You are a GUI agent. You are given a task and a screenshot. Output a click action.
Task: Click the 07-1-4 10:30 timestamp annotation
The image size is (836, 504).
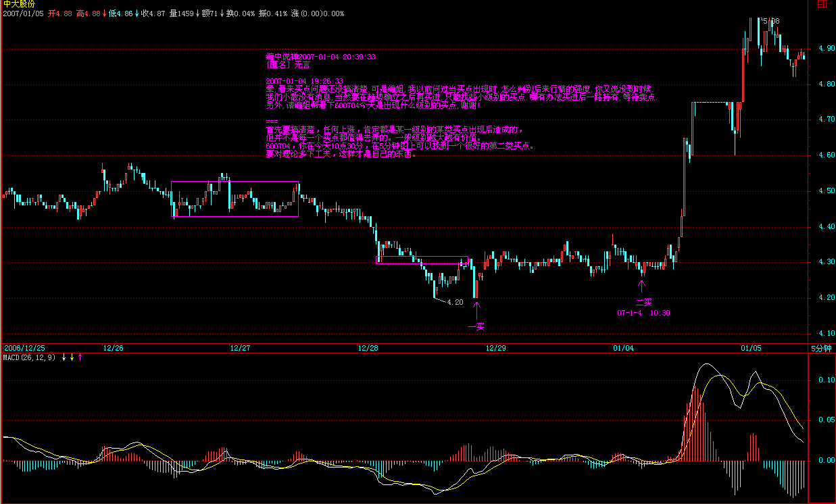click(x=643, y=313)
